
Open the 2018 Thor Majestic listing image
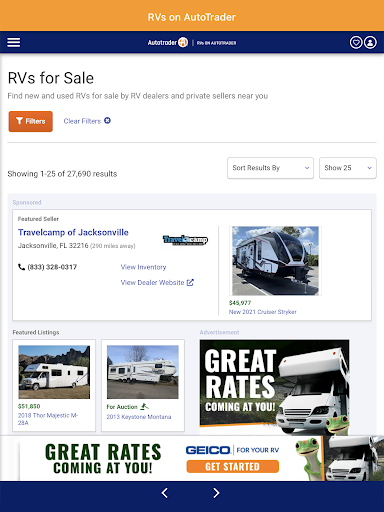[54, 372]
